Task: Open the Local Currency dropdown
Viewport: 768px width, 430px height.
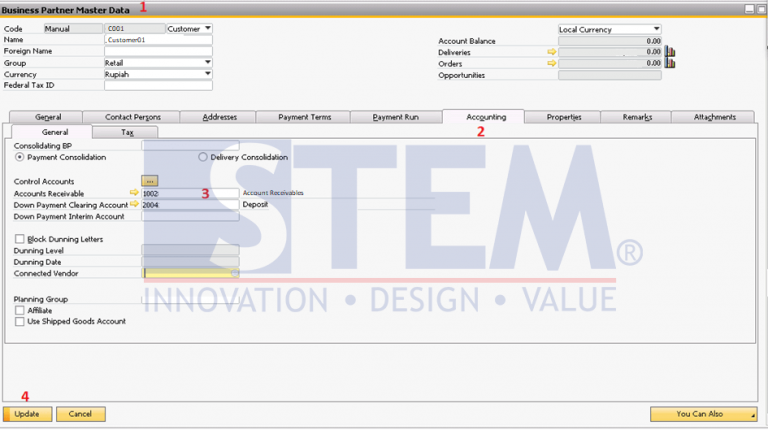Action: click(656, 30)
